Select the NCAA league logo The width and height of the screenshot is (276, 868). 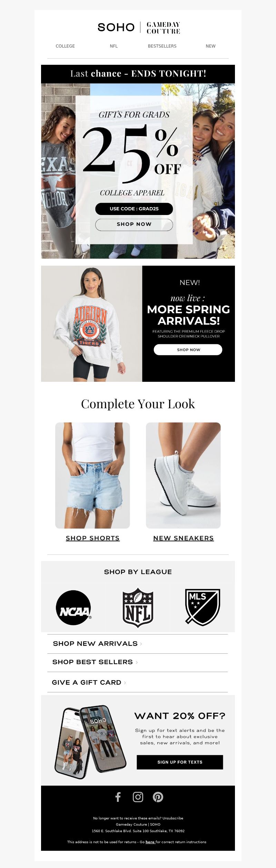(x=73, y=608)
